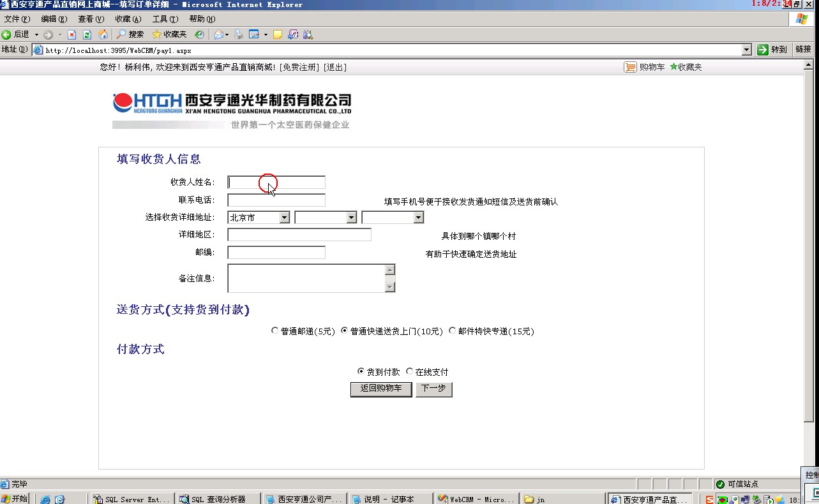The height and width of the screenshot is (504, 819).
Task: Click the History clock icon
Action: click(x=200, y=34)
